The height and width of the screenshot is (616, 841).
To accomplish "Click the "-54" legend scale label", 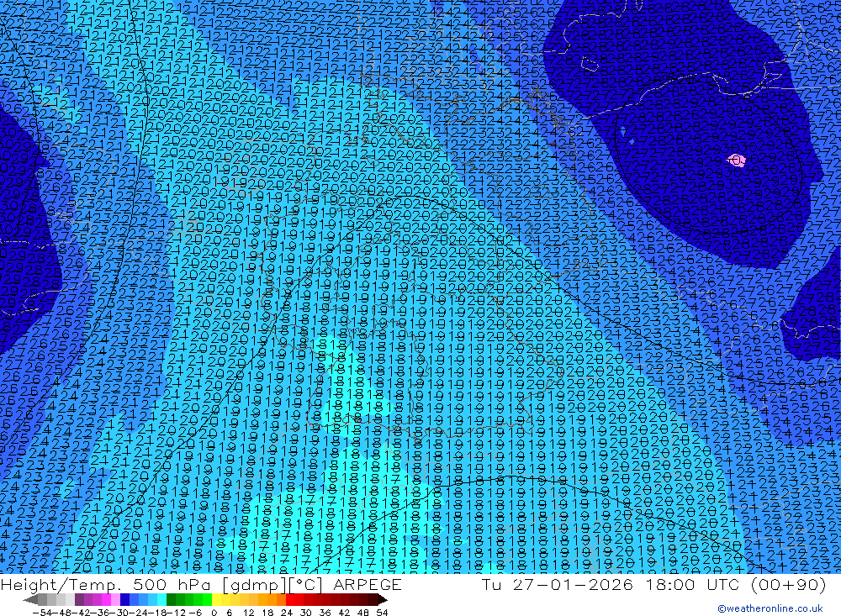I will tap(42, 613).
